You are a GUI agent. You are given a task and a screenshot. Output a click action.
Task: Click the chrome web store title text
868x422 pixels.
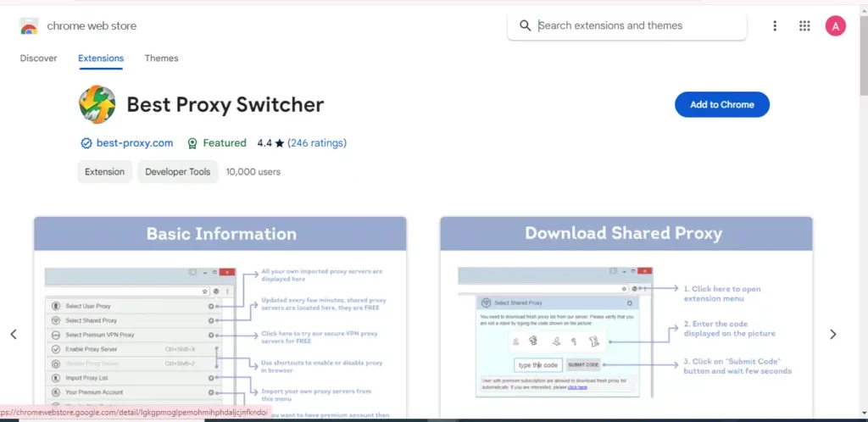[92, 26]
